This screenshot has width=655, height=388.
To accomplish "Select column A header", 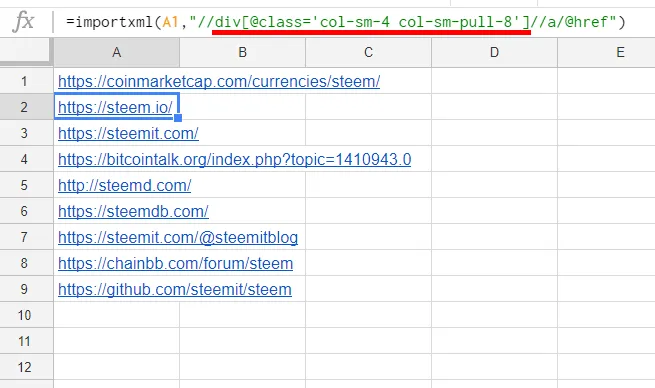I will (117, 52).
